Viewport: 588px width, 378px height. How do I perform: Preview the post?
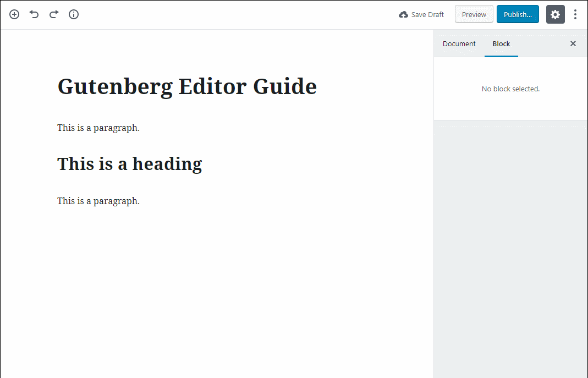(x=474, y=14)
